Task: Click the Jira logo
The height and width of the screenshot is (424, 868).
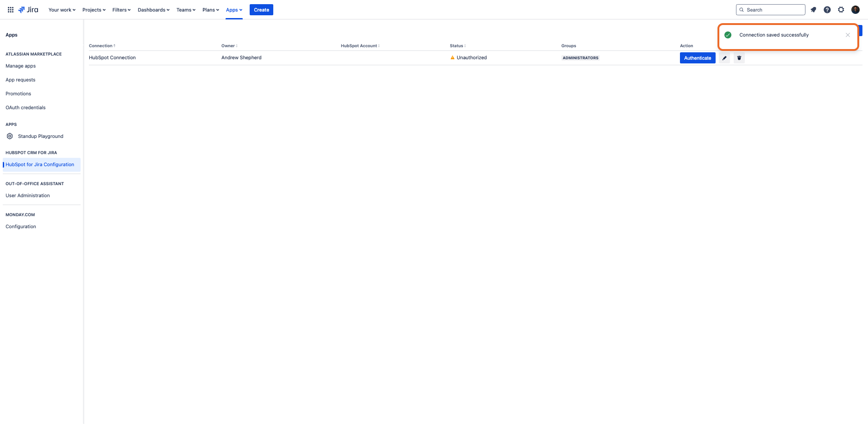Action: tap(28, 10)
